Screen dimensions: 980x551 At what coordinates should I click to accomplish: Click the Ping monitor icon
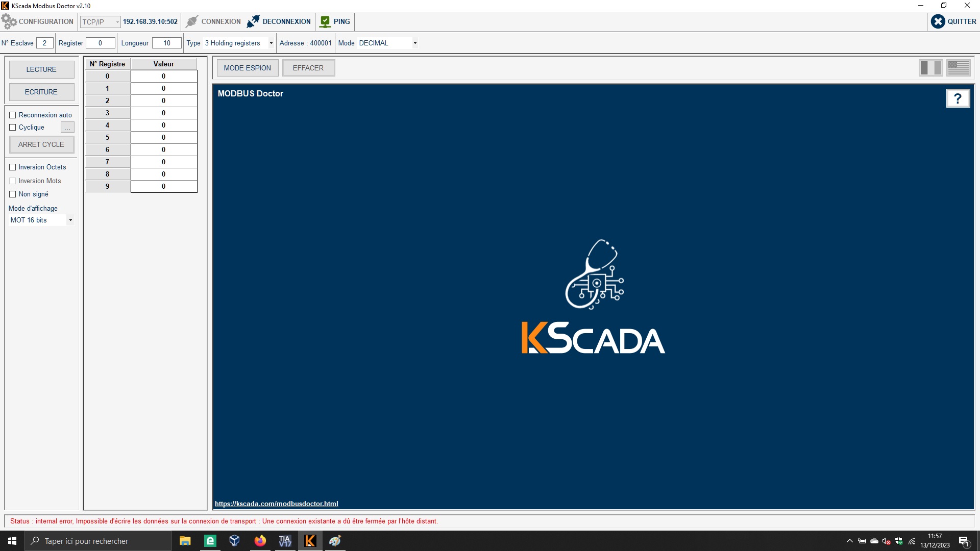[325, 21]
